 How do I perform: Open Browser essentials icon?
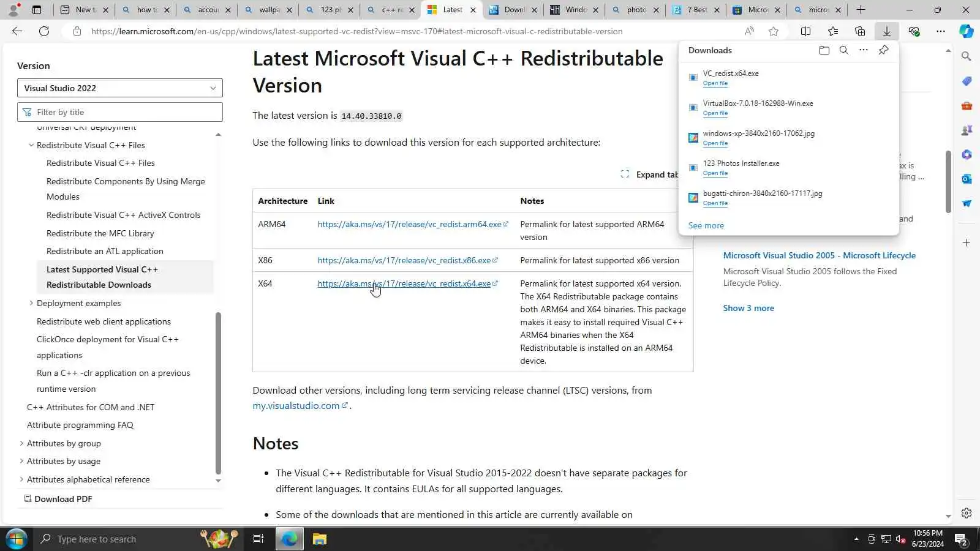point(914,31)
